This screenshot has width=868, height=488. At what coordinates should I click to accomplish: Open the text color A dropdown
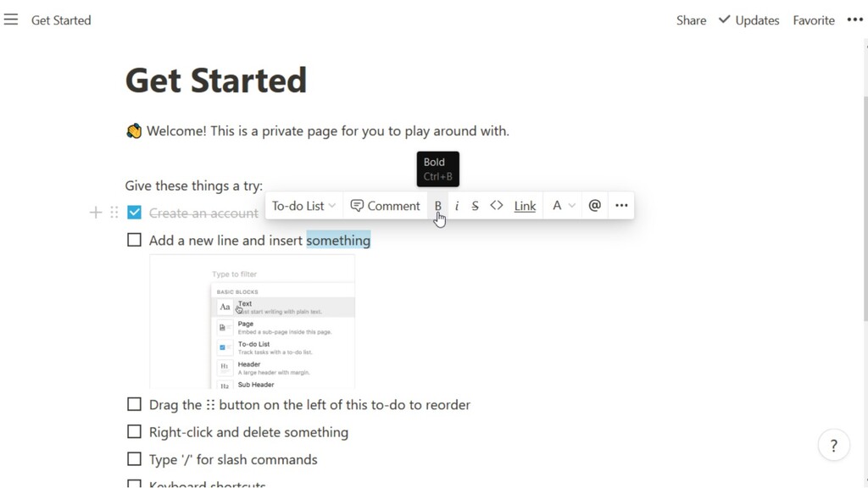[564, 206]
